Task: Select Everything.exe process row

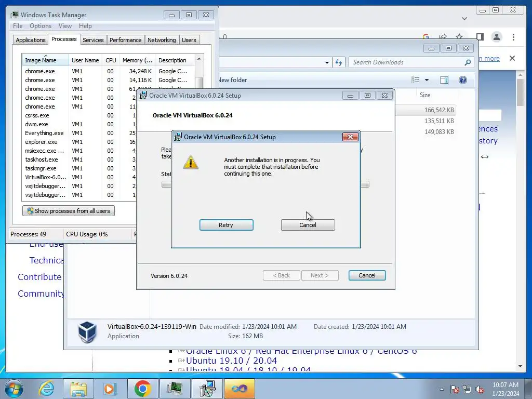Action: [x=79, y=133]
